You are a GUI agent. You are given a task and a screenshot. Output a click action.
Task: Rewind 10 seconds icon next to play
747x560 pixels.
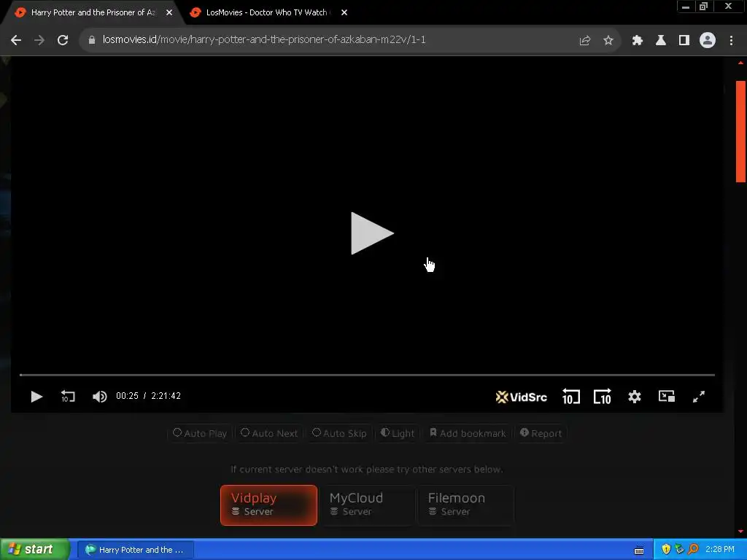[68, 396]
